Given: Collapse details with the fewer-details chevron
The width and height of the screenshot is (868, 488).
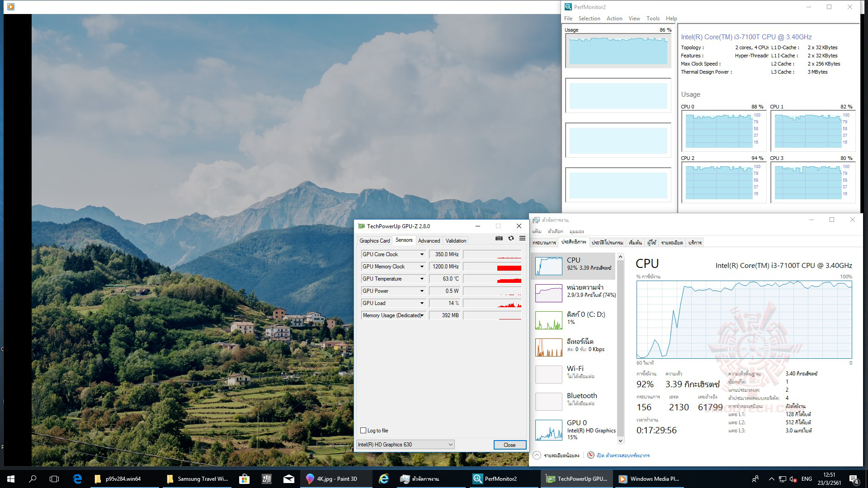Looking at the screenshot, I should [x=537, y=455].
